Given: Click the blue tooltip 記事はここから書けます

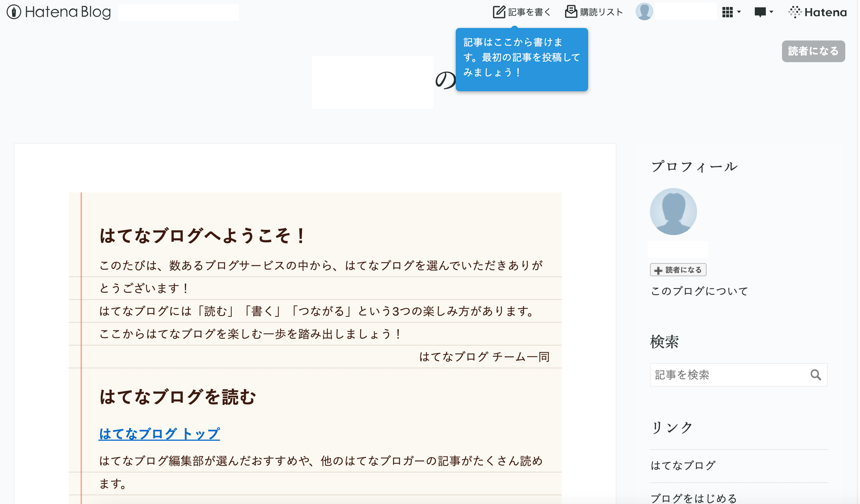Looking at the screenshot, I should tap(522, 59).
